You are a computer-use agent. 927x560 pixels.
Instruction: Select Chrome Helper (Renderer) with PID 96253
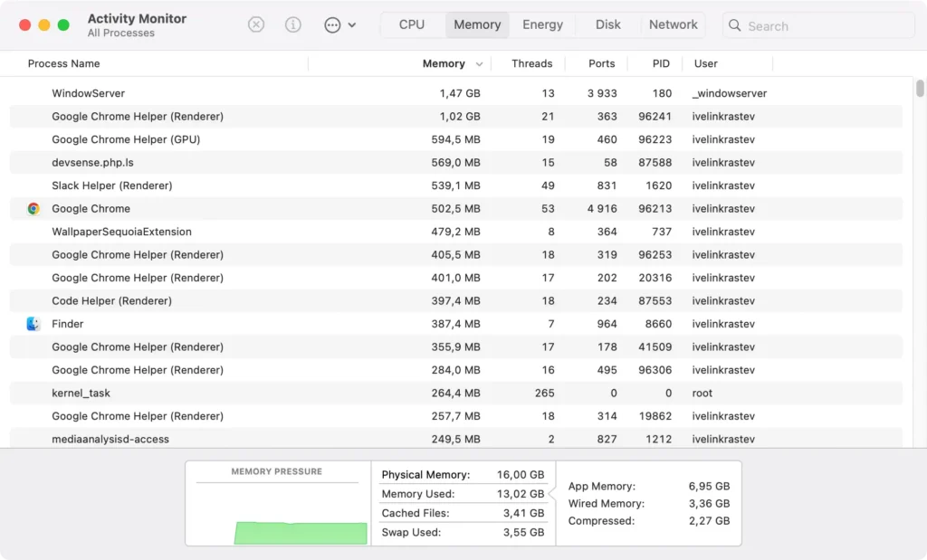[x=456, y=254]
